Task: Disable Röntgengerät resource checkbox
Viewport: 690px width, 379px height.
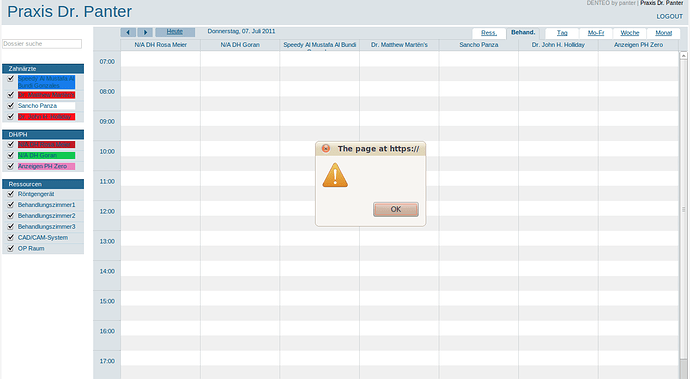Action: pos(11,194)
